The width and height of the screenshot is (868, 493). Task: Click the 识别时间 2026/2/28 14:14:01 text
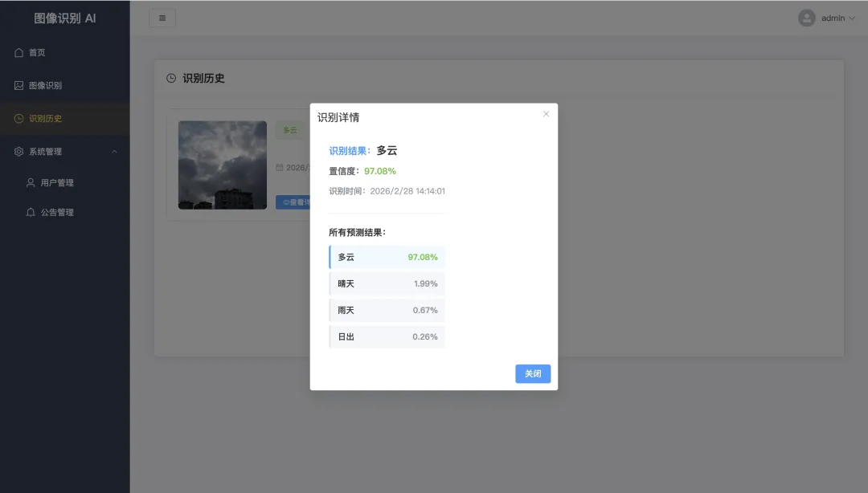point(387,191)
